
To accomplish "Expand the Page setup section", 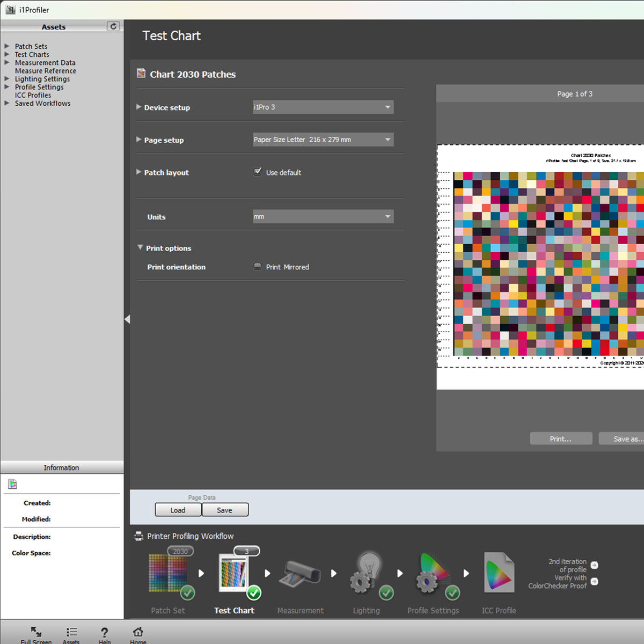I will (x=139, y=140).
